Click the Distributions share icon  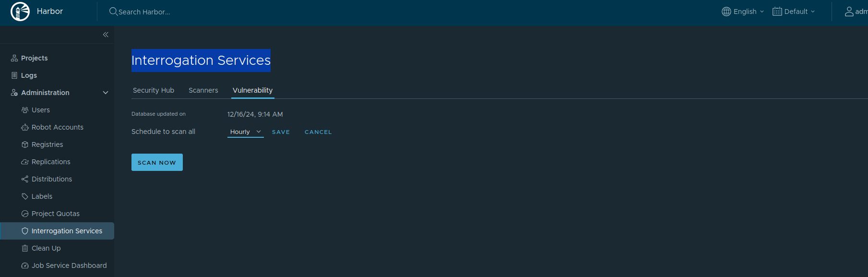pyautogui.click(x=25, y=179)
